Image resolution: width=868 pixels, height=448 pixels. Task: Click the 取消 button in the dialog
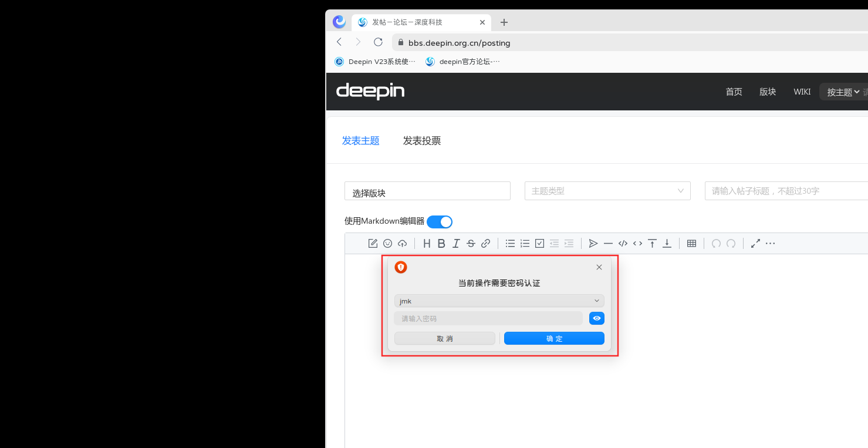445,338
